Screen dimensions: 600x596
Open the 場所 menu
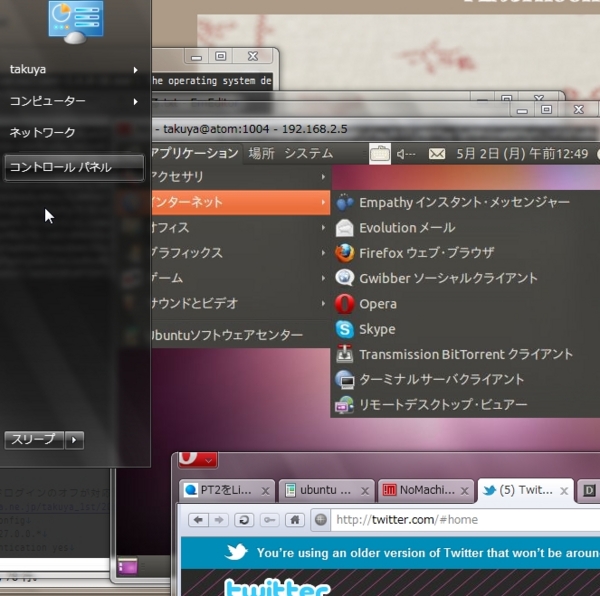(x=262, y=154)
